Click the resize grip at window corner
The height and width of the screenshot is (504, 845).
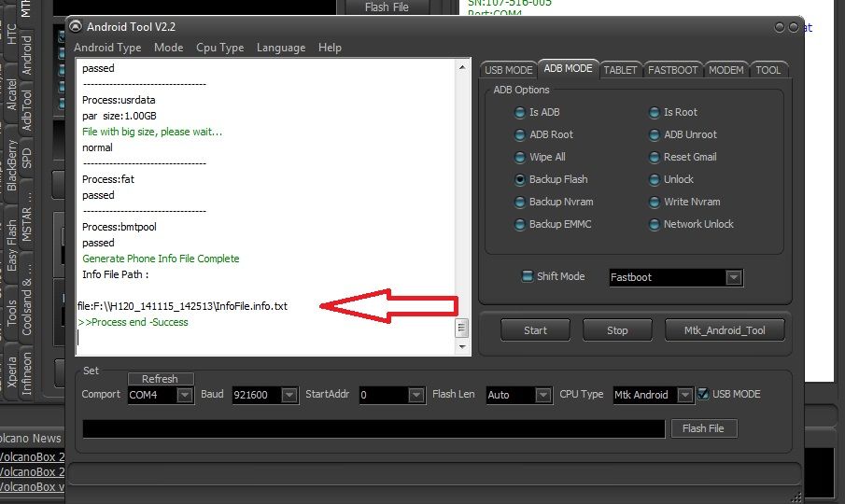(797, 497)
